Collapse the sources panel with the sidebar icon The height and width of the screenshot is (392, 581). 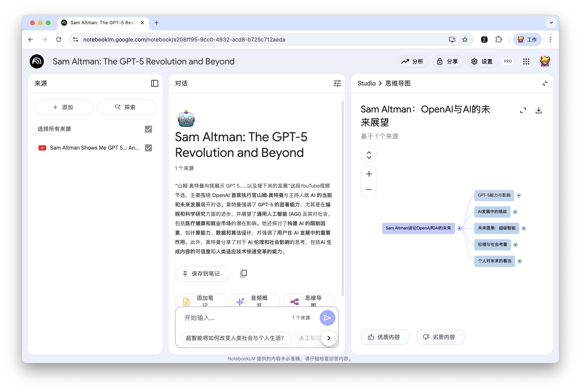pos(155,83)
